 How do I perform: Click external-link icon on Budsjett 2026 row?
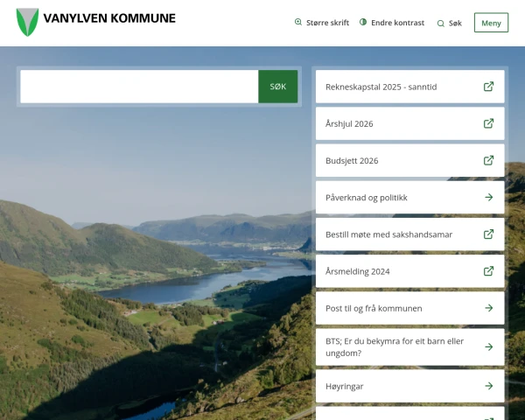point(488,160)
